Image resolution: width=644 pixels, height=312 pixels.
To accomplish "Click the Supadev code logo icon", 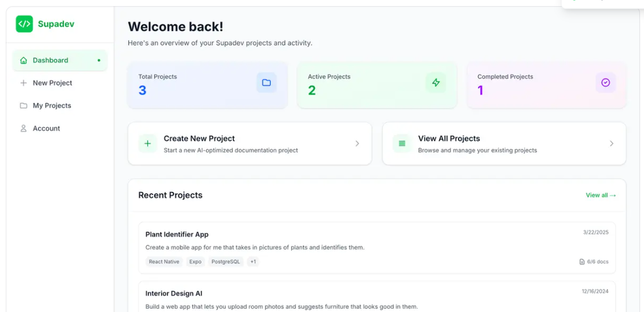I will point(24,24).
